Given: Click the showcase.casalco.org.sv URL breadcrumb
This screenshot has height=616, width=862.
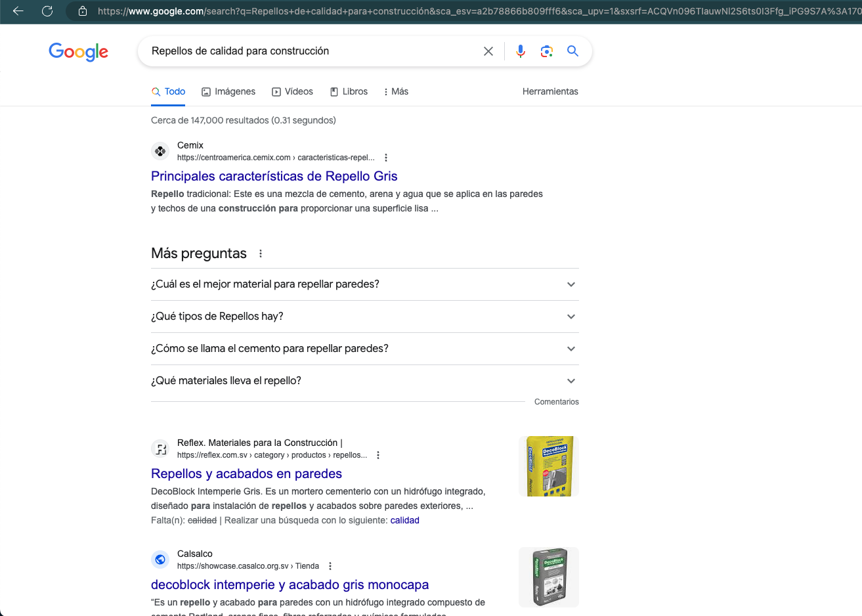Looking at the screenshot, I should pos(248,566).
